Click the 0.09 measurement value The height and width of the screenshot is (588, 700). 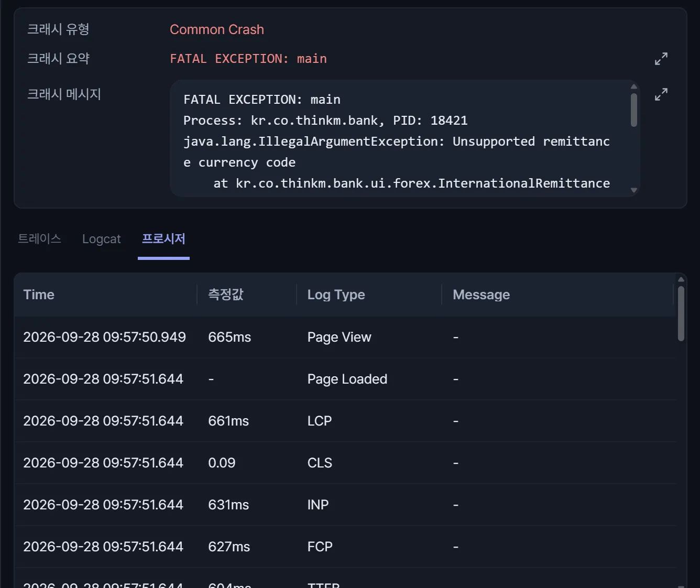pyautogui.click(x=222, y=463)
